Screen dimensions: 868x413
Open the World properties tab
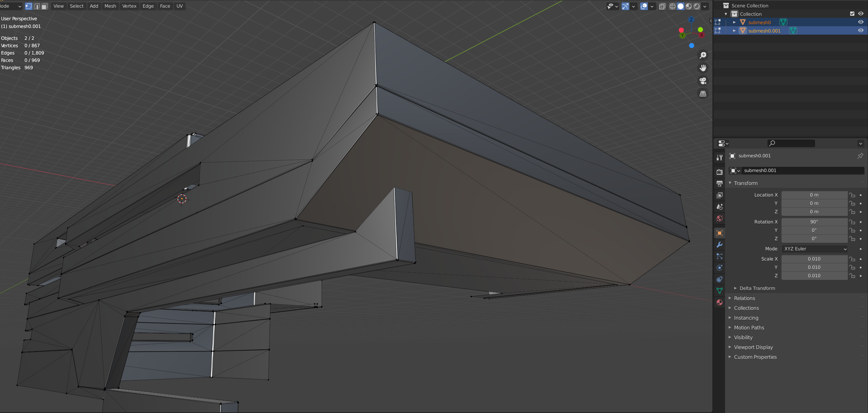[x=719, y=219]
